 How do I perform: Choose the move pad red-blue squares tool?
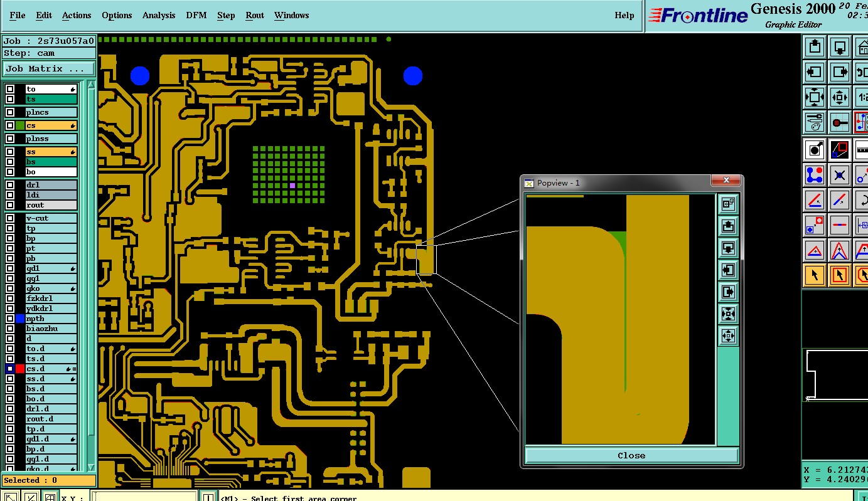[x=815, y=224]
